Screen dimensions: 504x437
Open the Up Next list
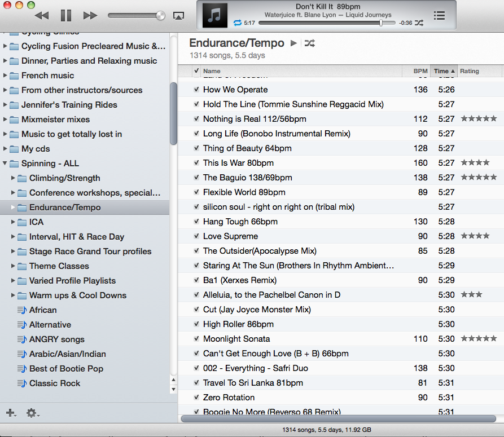(439, 15)
